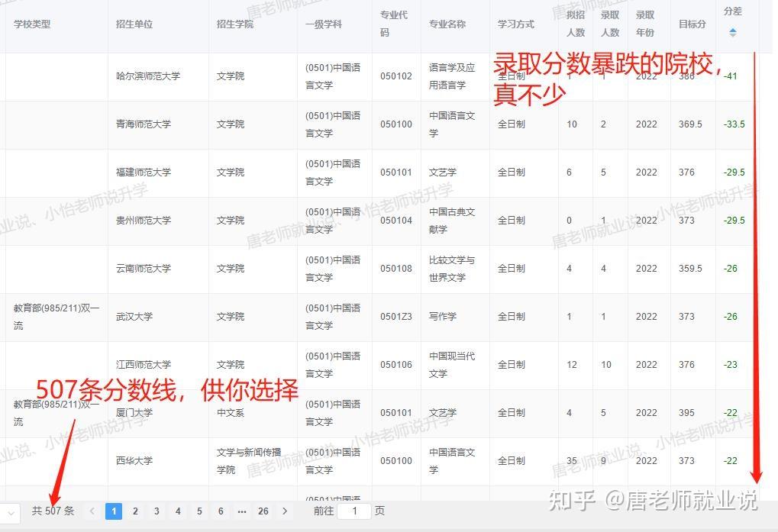Open page 4 in pagination
The height and width of the screenshot is (532, 778).
pos(178,511)
